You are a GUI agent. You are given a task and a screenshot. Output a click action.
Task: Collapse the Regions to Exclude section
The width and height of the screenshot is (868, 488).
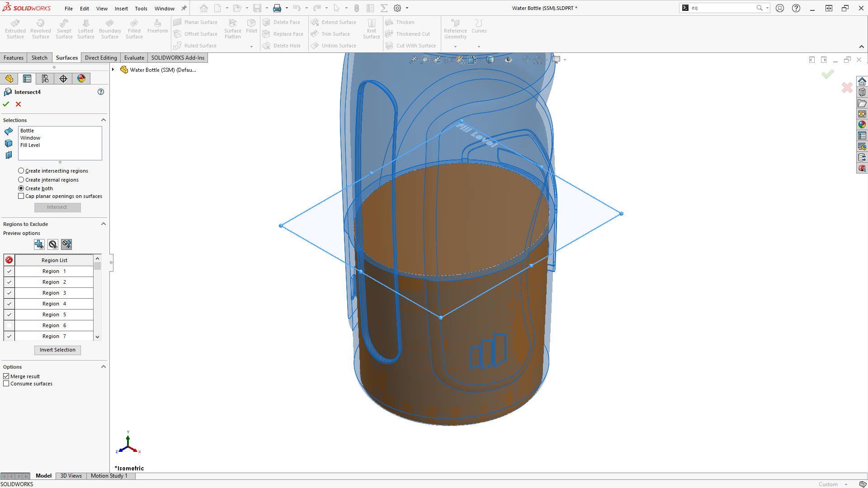pos(104,224)
